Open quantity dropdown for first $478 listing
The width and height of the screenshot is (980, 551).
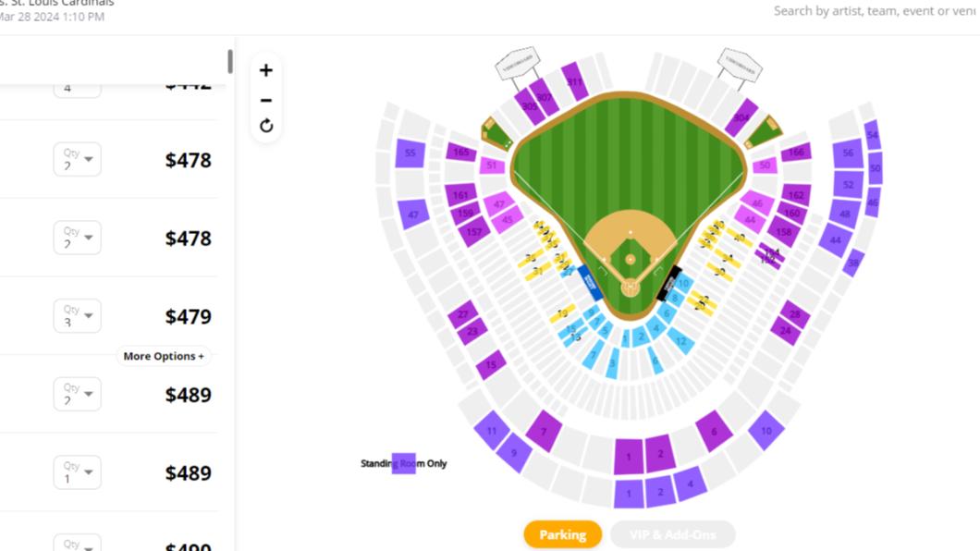click(77, 159)
